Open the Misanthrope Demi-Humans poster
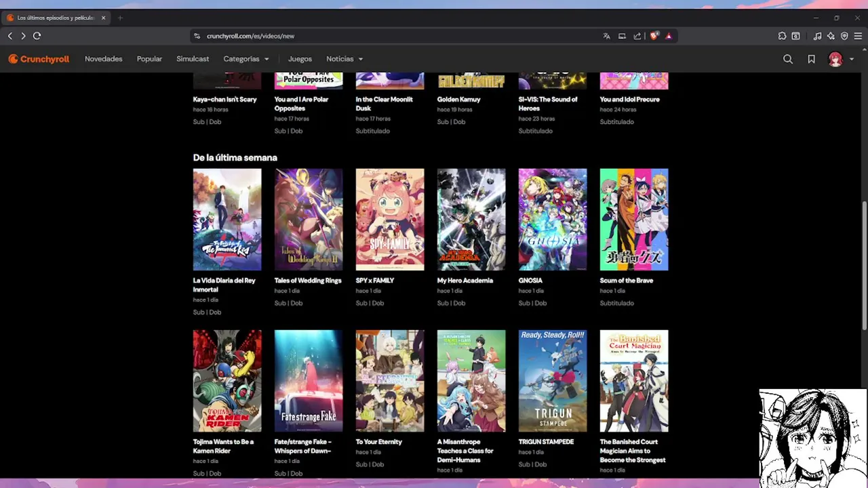 tap(471, 381)
